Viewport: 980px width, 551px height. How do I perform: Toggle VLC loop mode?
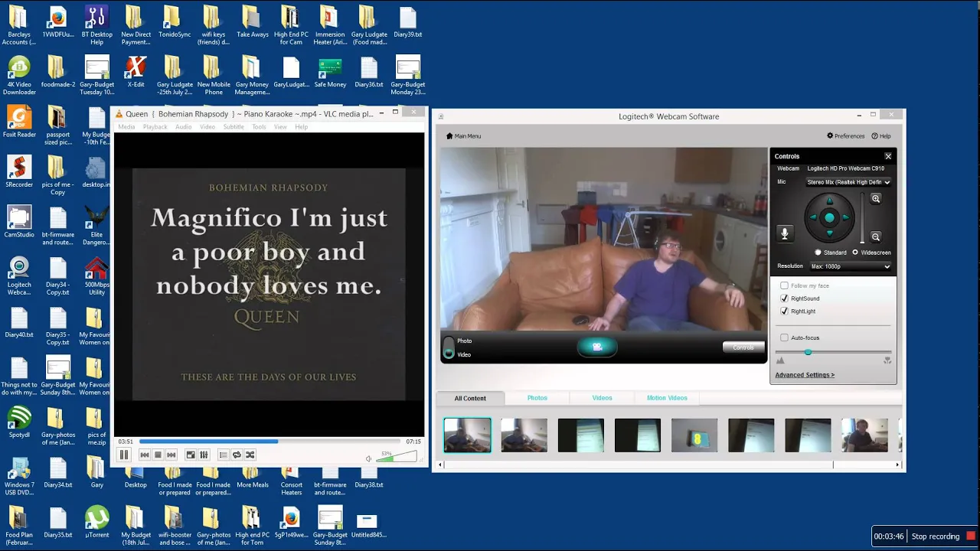237,455
